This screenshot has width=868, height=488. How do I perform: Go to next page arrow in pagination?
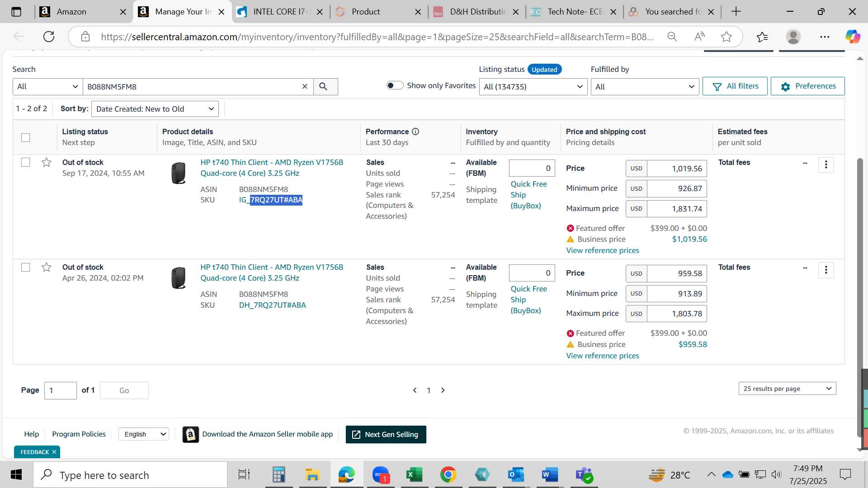443,390
